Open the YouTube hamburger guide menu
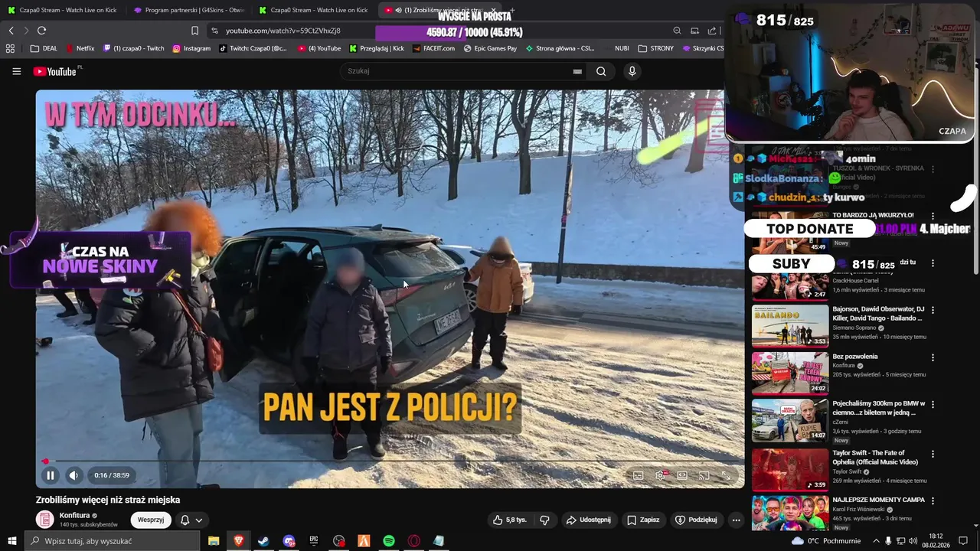980x551 pixels. tap(16, 71)
